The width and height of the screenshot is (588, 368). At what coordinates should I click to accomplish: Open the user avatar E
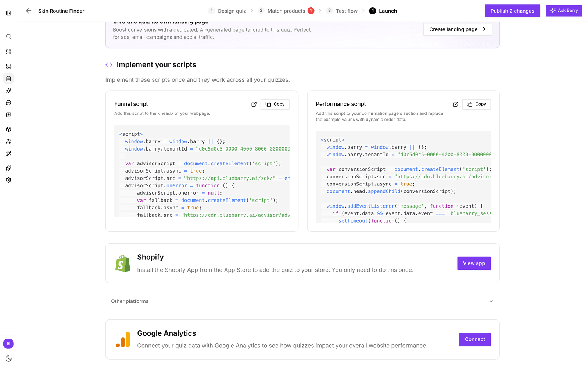8,344
